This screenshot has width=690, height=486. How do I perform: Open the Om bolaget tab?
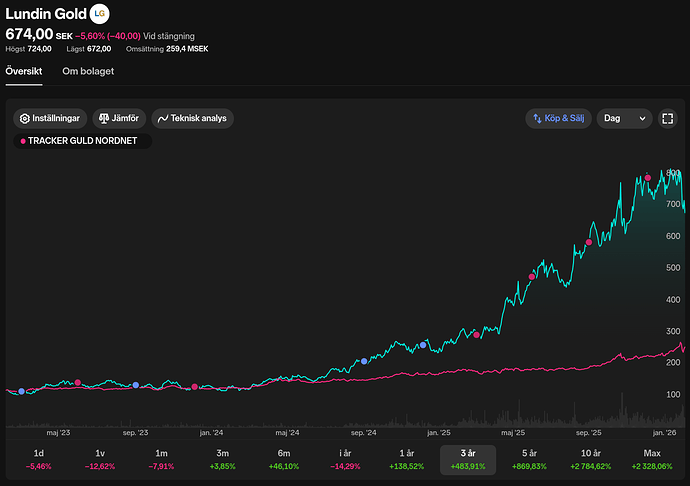(88, 71)
